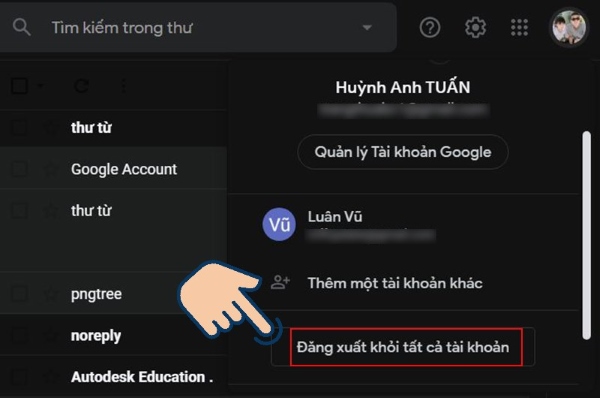This screenshot has height=398, width=600.
Task: Open the select-all dropdown arrow
Action: (40, 86)
